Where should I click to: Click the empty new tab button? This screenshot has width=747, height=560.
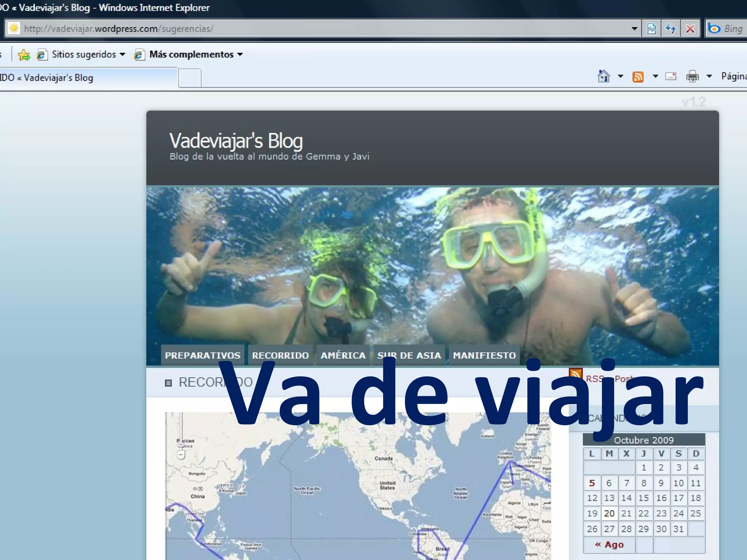pyautogui.click(x=190, y=78)
